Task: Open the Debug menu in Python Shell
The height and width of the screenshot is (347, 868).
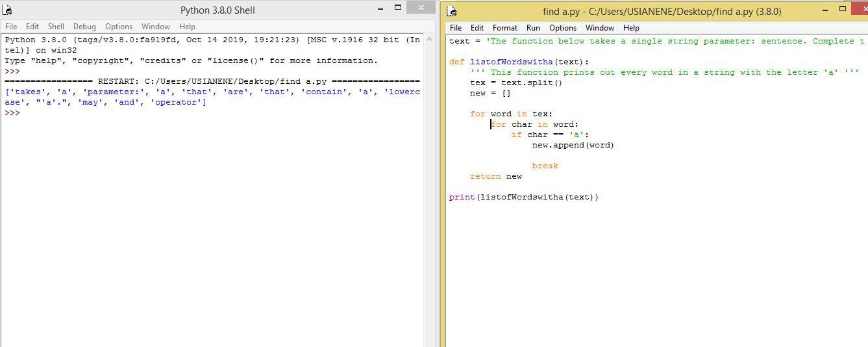Action: coord(84,27)
